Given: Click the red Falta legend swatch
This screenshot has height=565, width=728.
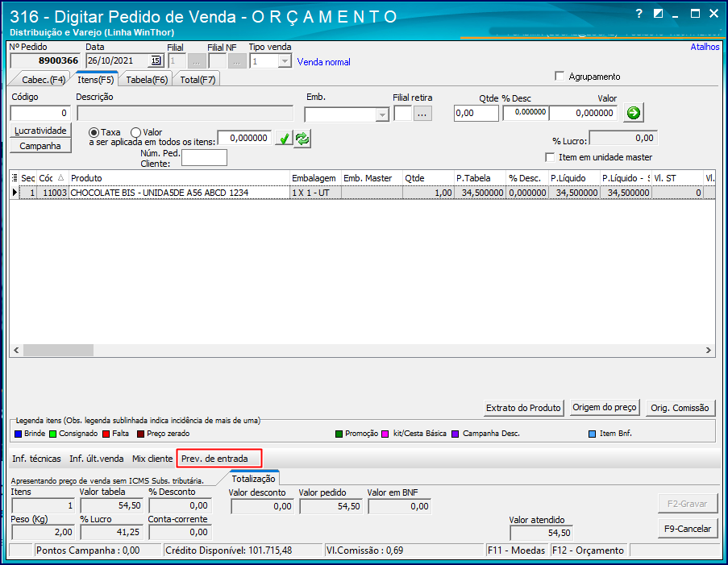Looking at the screenshot, I should point(106,434).
